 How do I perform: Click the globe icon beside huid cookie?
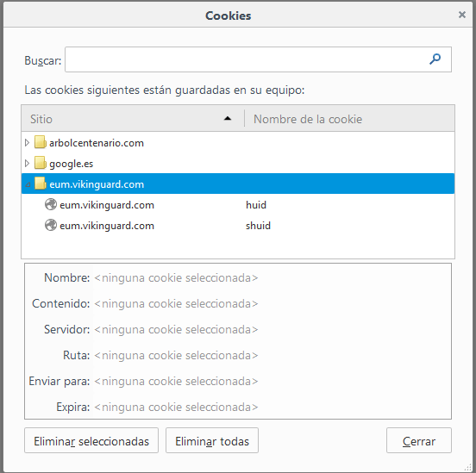(x=51, y=204)
